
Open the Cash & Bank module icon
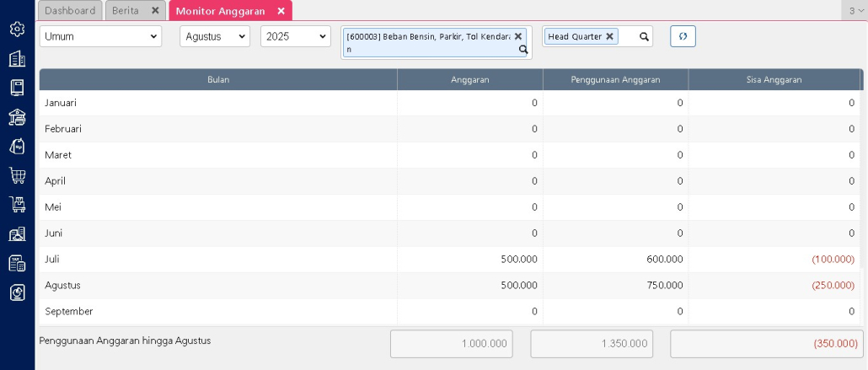(16, 117)
